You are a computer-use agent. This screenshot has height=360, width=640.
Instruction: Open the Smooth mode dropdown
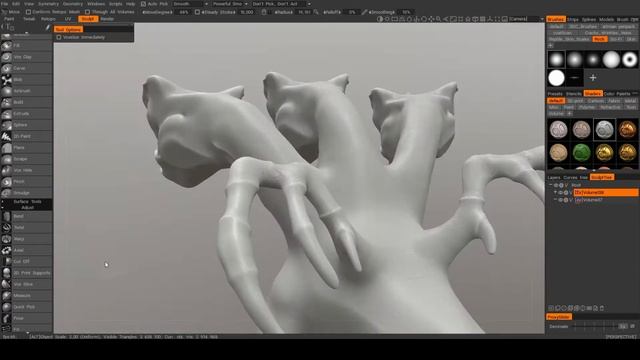[190, 4]
